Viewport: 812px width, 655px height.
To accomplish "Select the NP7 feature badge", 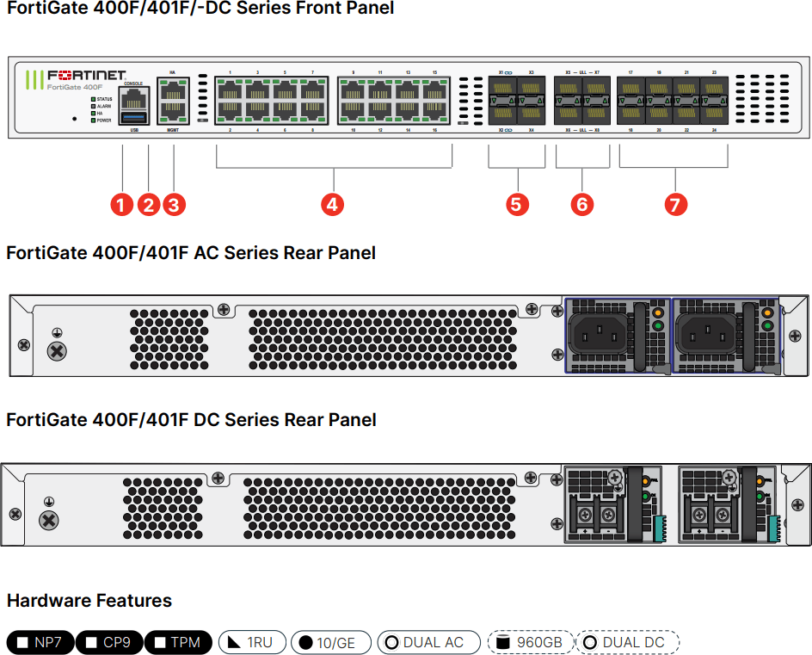I will pyautogui.click(x=40, y=643).
